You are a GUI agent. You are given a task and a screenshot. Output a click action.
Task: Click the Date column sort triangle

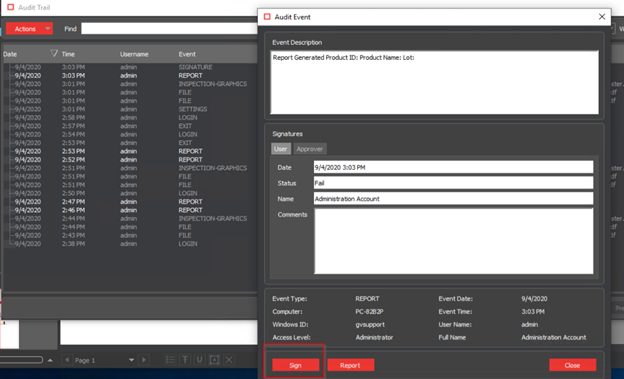[54, 53]
